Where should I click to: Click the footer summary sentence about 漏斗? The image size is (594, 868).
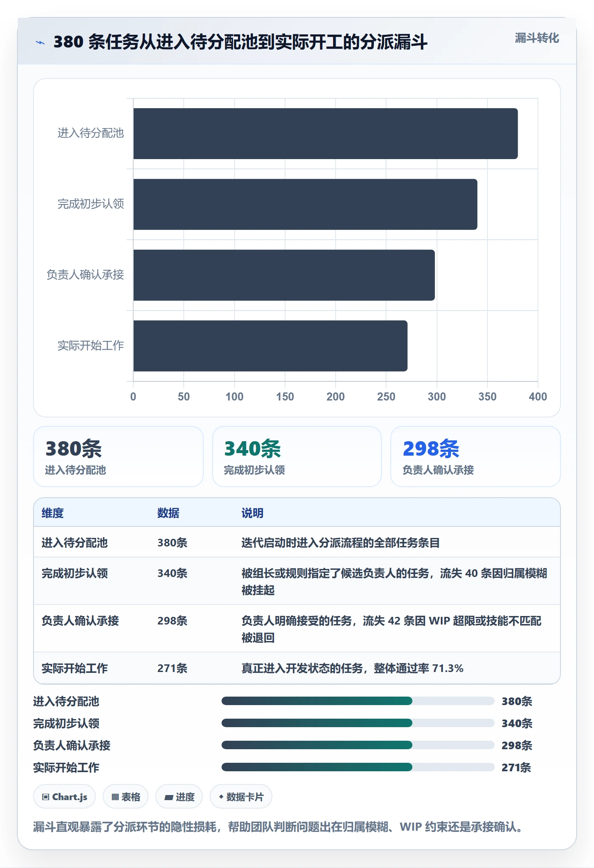click(280, 826)
